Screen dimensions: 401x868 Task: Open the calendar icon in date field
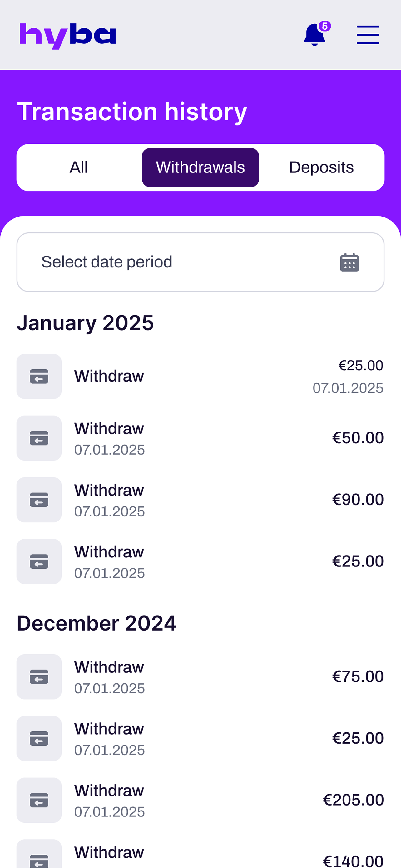349,262
